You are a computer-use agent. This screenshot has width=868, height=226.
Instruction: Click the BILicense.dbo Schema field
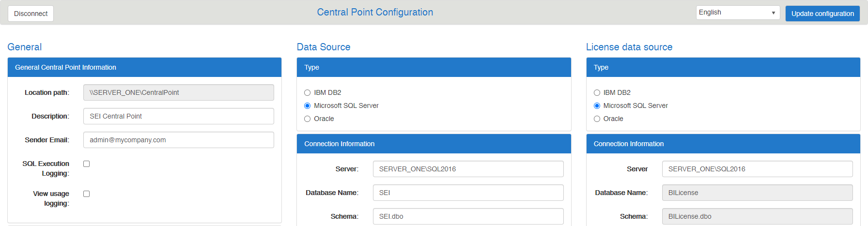(x=757, y=216)
